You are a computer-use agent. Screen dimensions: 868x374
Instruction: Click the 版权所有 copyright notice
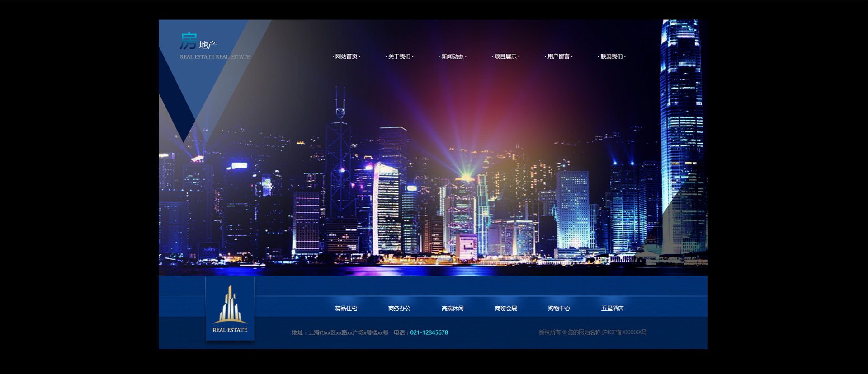click(592, 332)
